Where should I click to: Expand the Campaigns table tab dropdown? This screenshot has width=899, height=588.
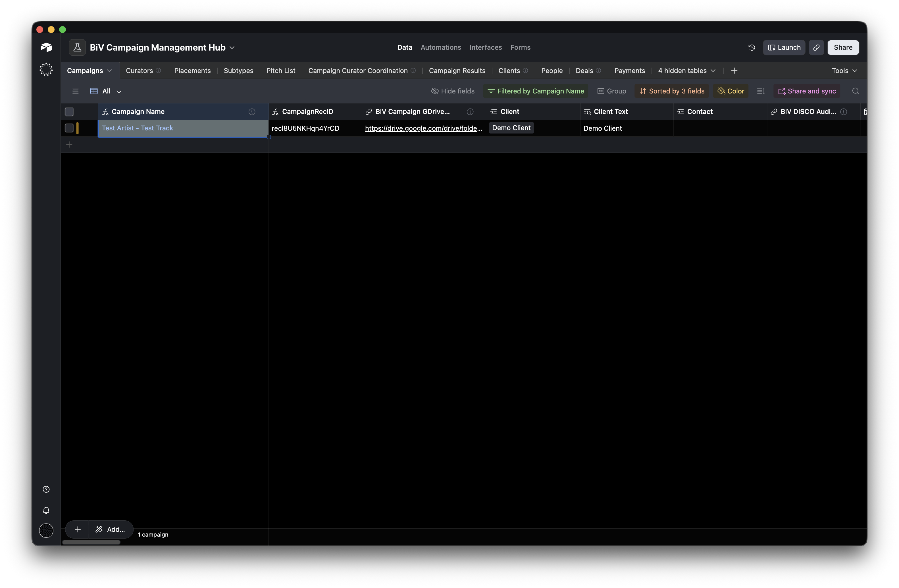pos(109,71)
